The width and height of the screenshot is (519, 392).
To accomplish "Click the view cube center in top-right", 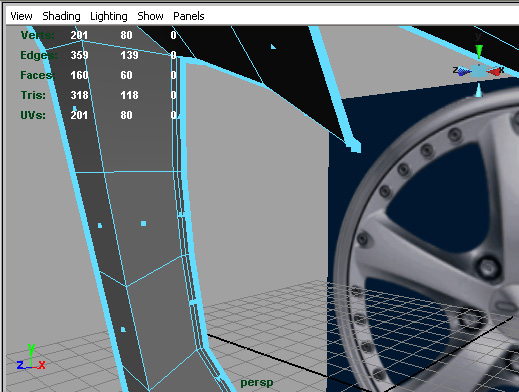I will 479,71.
